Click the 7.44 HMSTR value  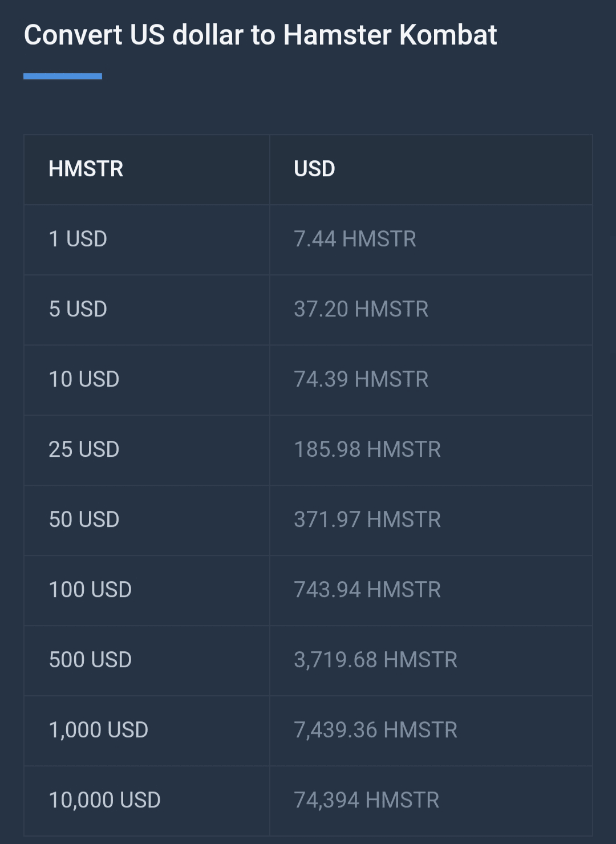pyautogui.click(x=355, y=239)
